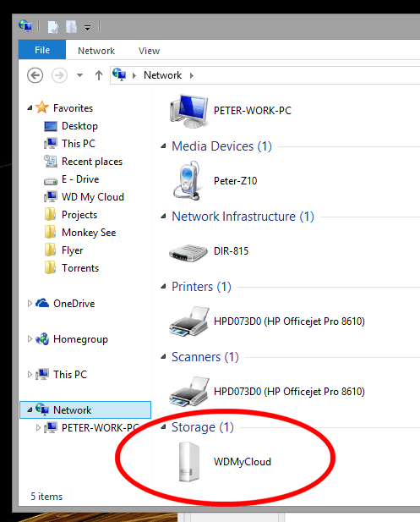Collapse the Printers group
The height and width of the screenshot is (522, 420).
[163, 287]
